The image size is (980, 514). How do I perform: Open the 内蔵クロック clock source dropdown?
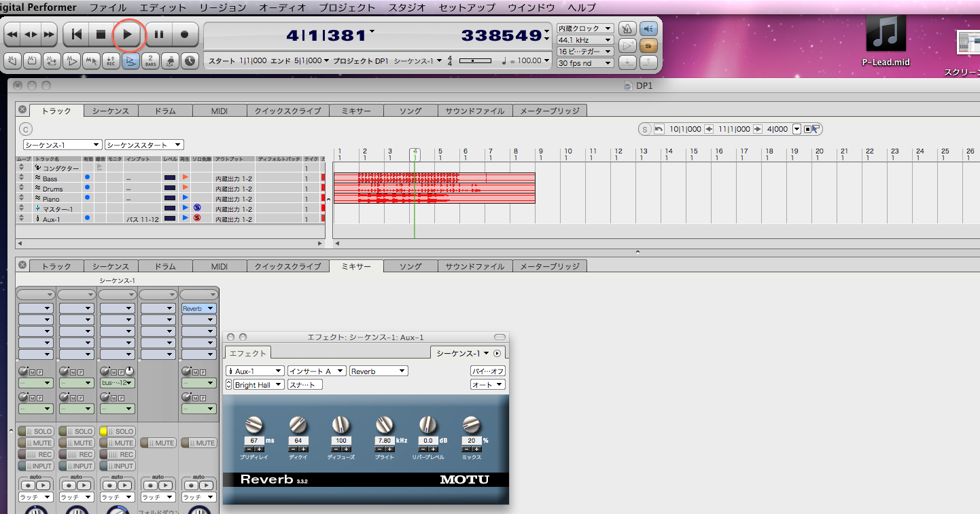(x=585, y=29)
